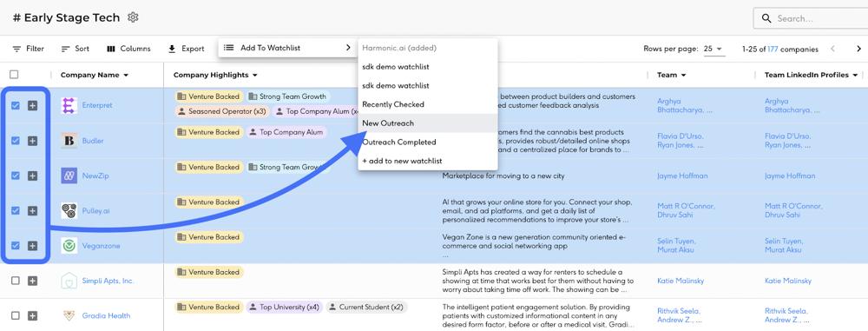Screen dimensions: 868x331
Task: Expand the Budler row plus icon
Action: 33,141
